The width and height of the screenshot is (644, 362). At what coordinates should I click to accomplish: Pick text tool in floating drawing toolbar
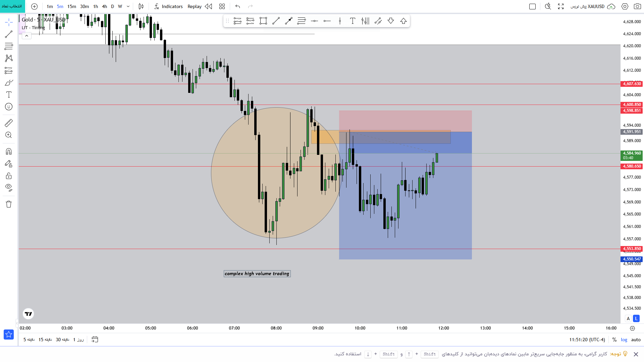[353, 21]
